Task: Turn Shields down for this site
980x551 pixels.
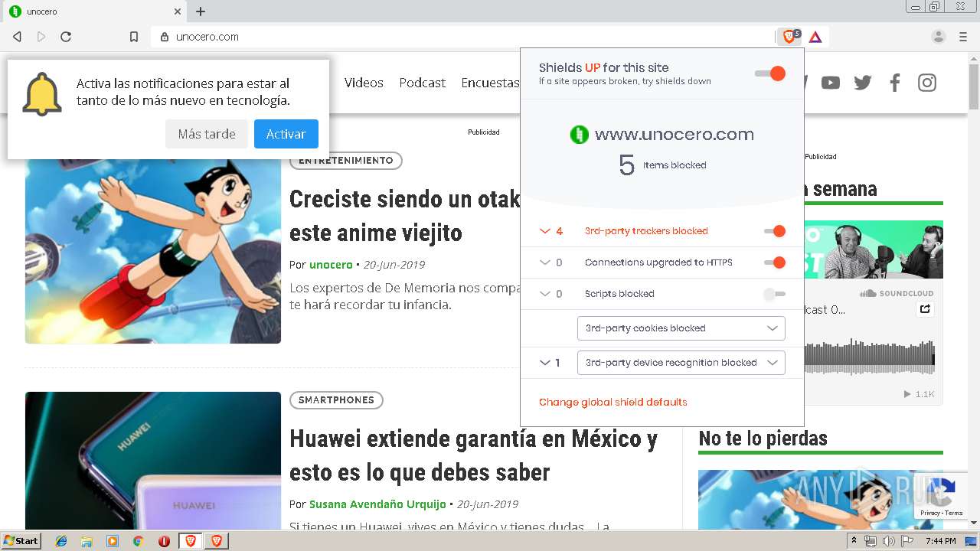Action: (770, 73)
